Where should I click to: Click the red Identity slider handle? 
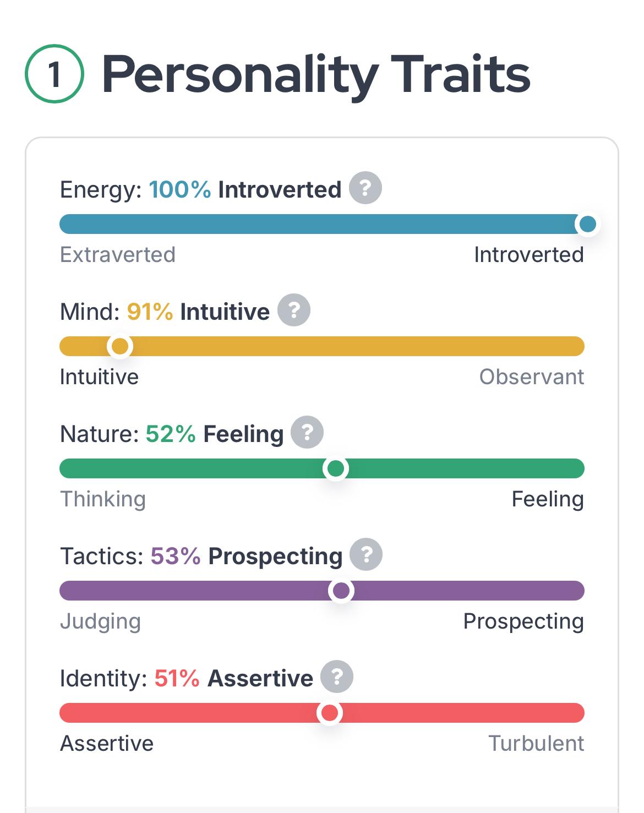pyautogui.click(x=329, y=713)
